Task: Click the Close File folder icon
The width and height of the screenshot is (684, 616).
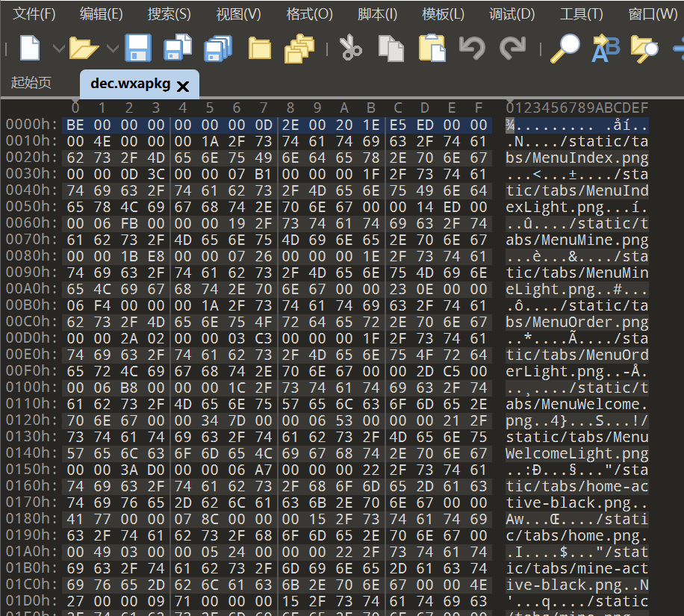Action: 259,49
